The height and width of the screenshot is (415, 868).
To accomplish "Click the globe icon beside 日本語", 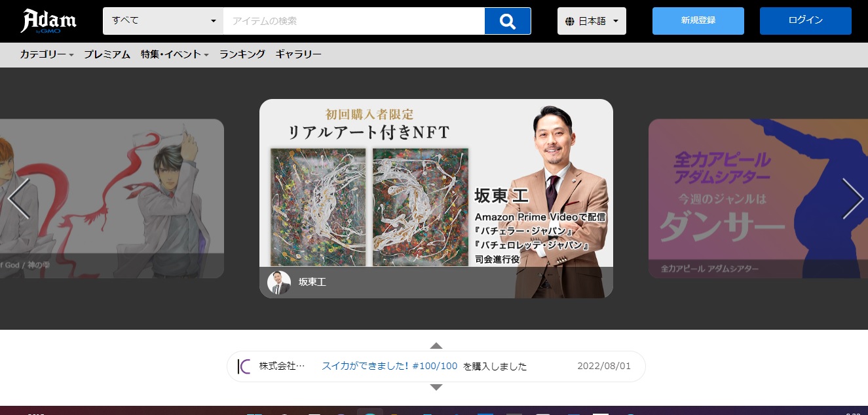I will click(x=569, y=20).
